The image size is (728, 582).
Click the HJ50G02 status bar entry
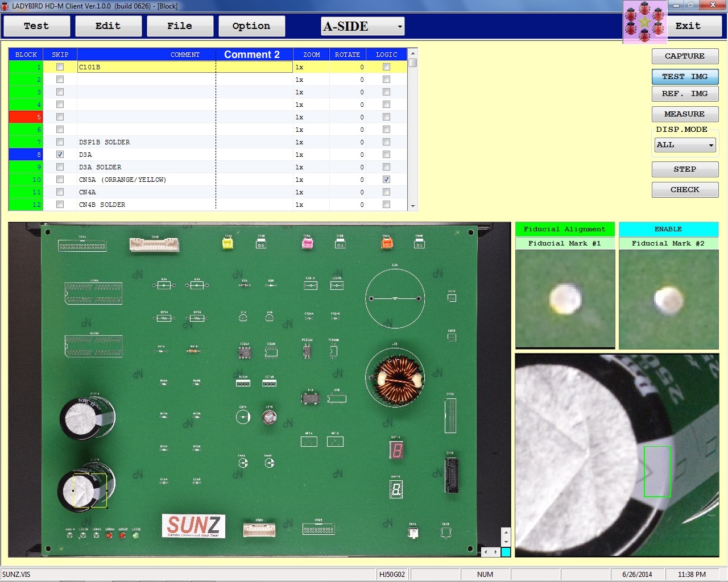(392, 575)
